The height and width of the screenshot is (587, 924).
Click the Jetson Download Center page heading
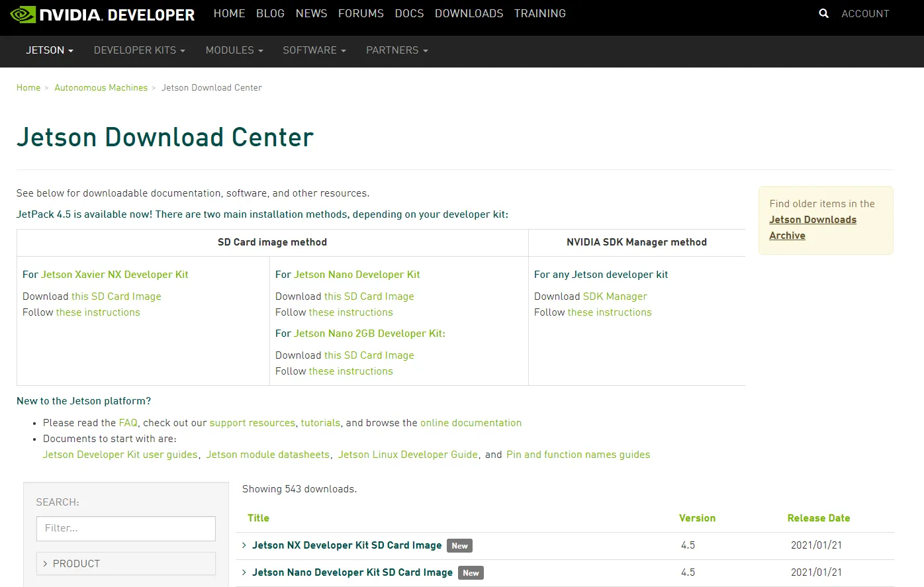click(165, 137)
